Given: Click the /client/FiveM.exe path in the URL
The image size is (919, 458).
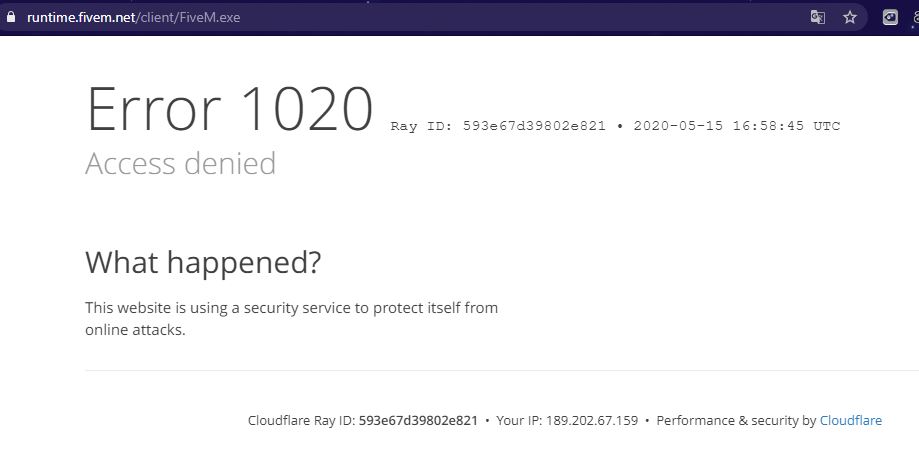Looking at the screenshot, I should [188, 17].
